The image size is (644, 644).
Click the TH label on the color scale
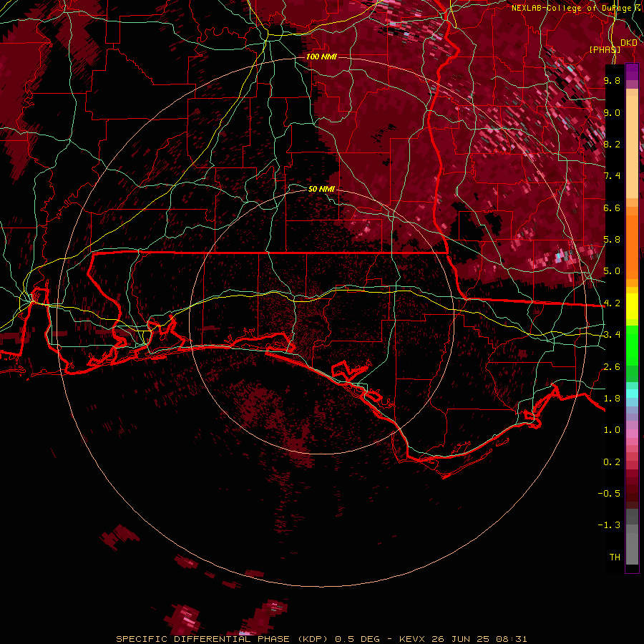[615, 557]
